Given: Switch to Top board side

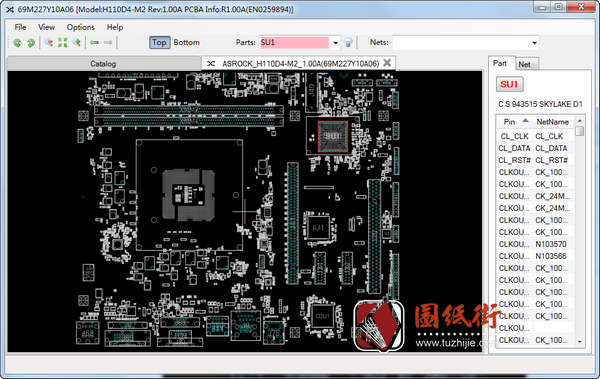Looking at the screenshot, I should coord(159,42).
